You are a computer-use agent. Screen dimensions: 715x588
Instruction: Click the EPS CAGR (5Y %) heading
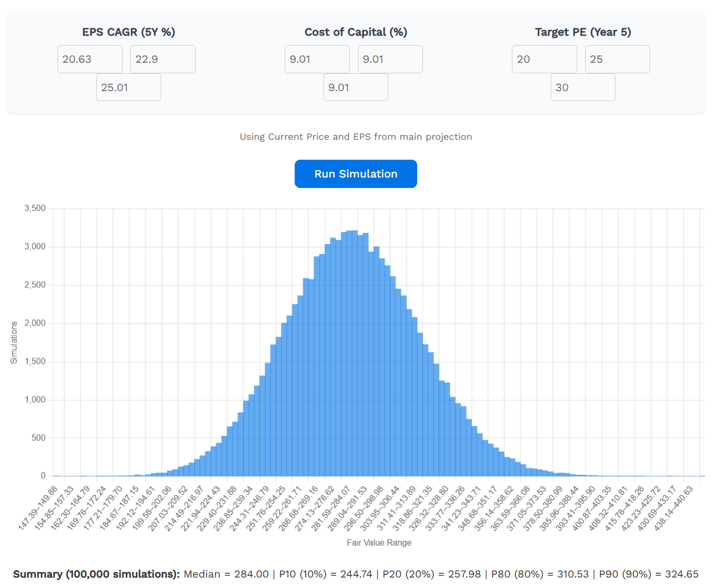[x=128, y=32]
